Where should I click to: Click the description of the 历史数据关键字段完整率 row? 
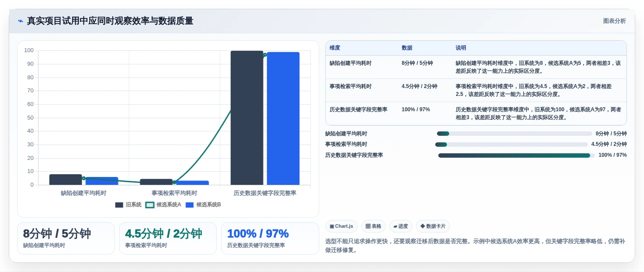538,113
